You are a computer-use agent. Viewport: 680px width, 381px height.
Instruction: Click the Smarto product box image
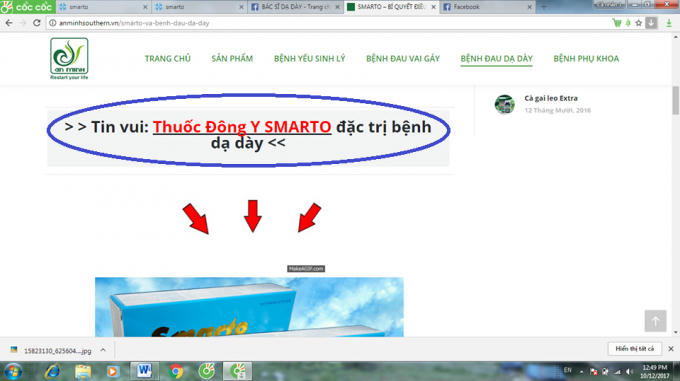click(249, 307)
